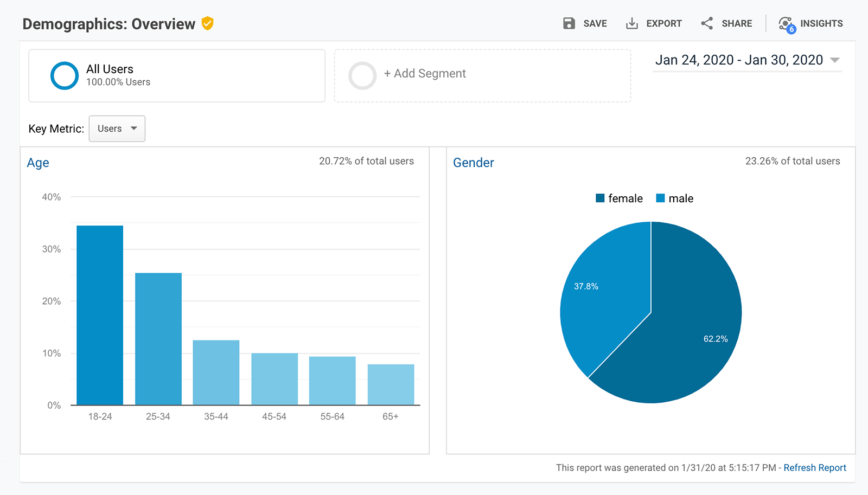The height and width of the screenshot is (495, 868).
Task: Click the female legend color swatch
Action: click(600, 198)
